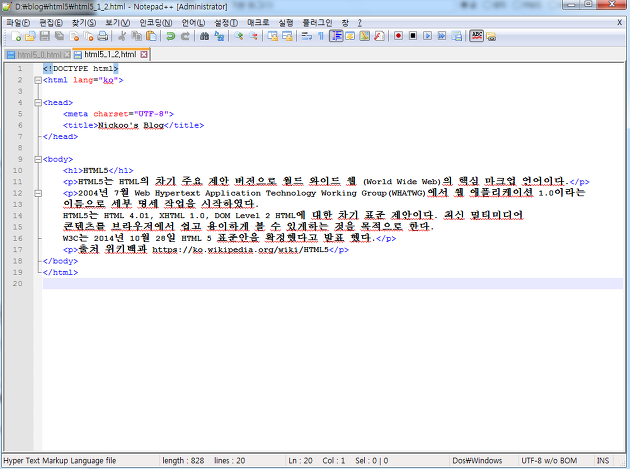Toggle INS insert mode in status bar
The width and height of the screenshot is (630, 469).
point(603,461)
